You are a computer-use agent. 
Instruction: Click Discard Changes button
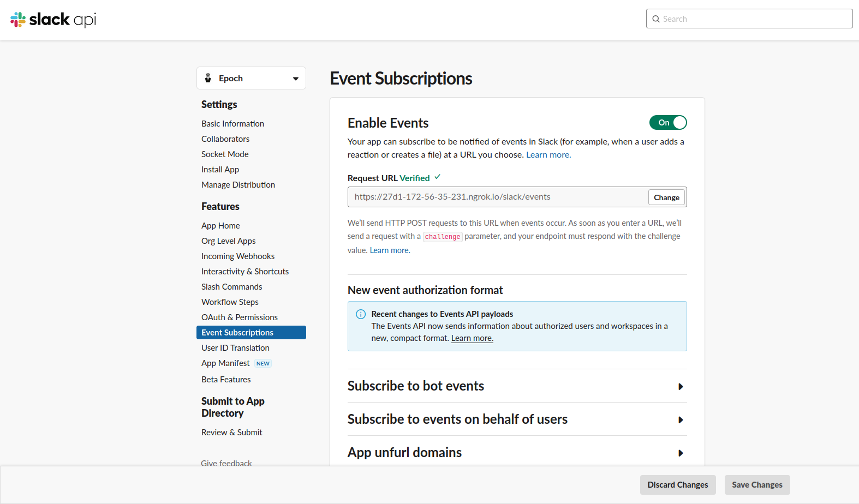tap(678, 485)
